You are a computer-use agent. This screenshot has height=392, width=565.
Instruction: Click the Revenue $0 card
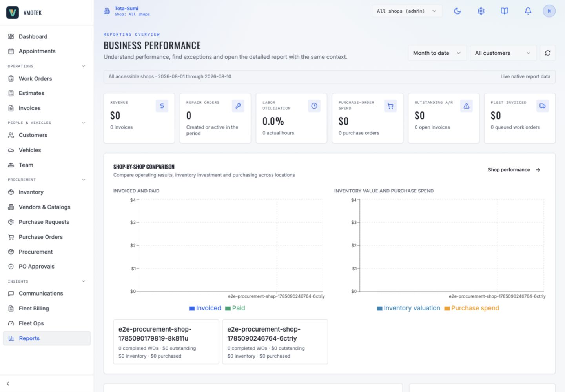tap(139, 118)
